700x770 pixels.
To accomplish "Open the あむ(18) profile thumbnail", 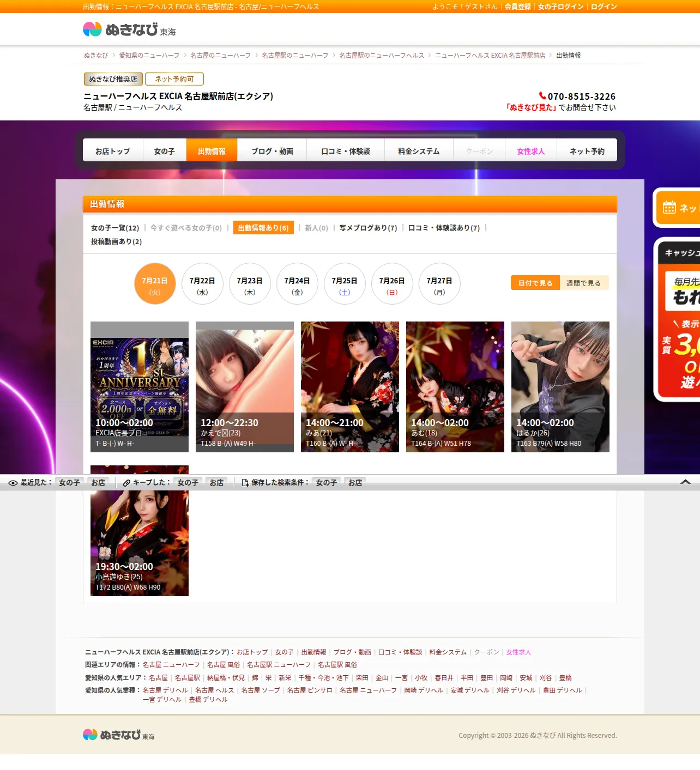I will point(455,387).
